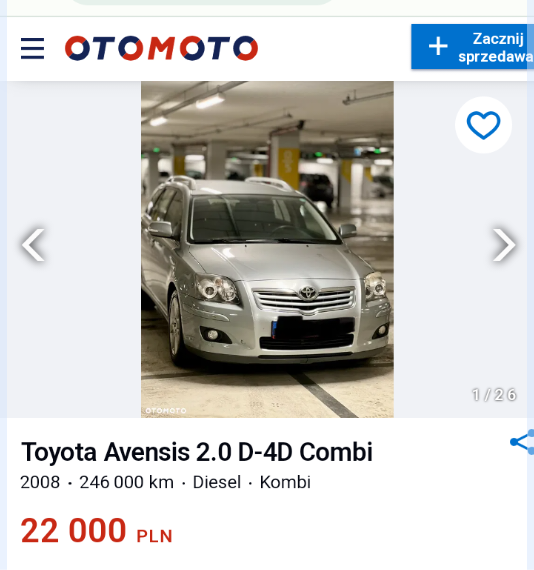Click the blurred license plate on car
Screen dimensions: 534x570
click(313, 328)
